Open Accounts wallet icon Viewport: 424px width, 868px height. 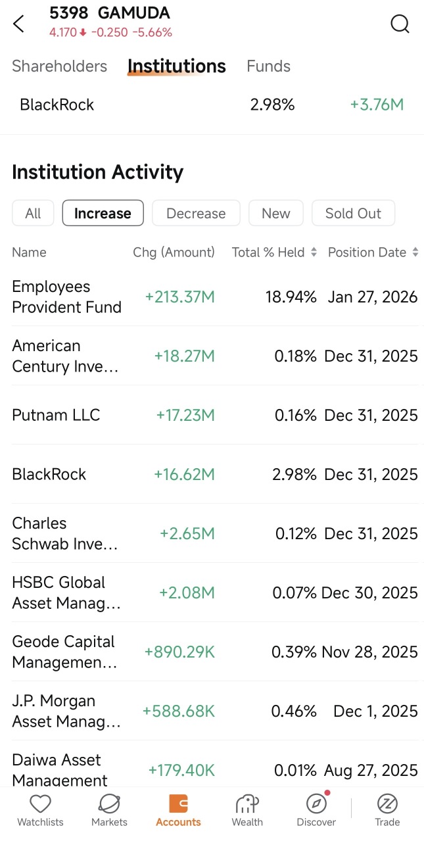178,804
